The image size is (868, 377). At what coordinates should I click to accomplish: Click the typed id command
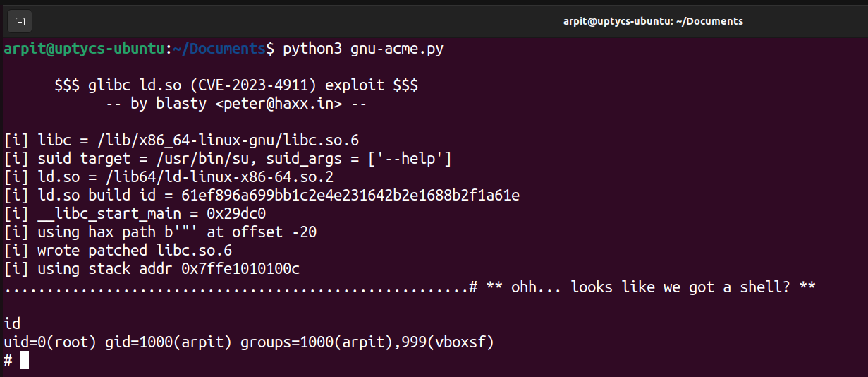pyautogui.click(x=12, y=324)
